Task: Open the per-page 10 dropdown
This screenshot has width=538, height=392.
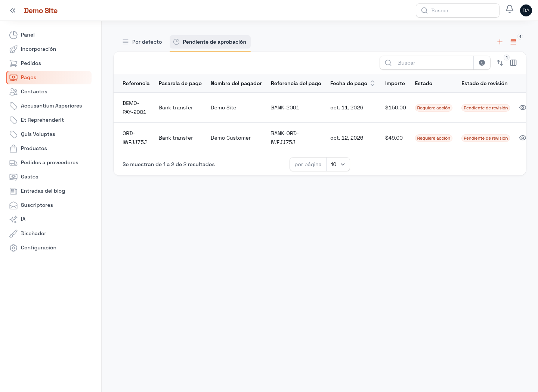Action: [x=338, y=164]
